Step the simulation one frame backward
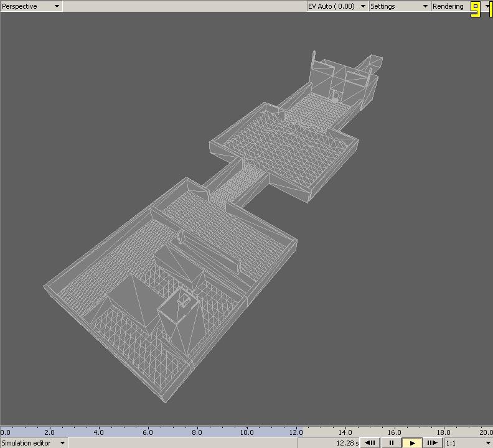The width and height of the screenshot is (493, 448). (x=370, y=443)
